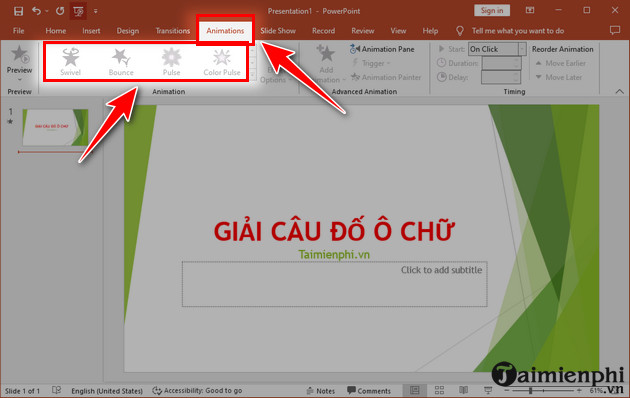Select the GIẢI CÂU ĐỐ Ô CHỮ title
This screenshot has height=398, width=630.
334,231
